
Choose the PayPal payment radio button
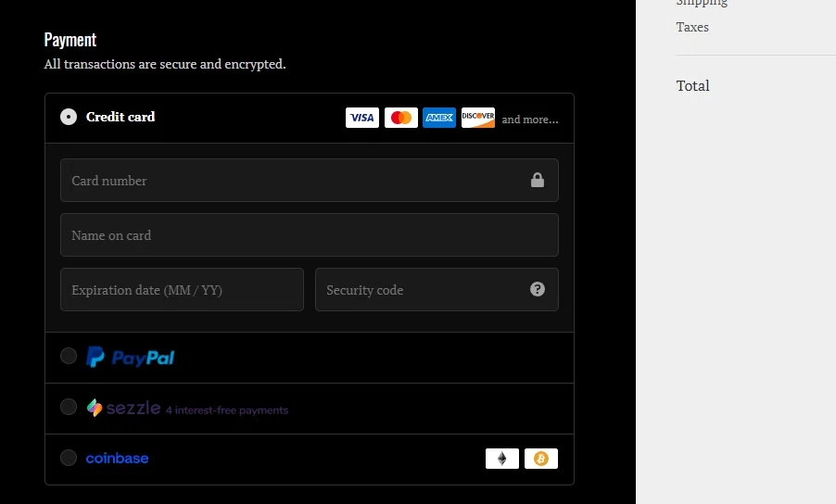(x=69, y=357)
